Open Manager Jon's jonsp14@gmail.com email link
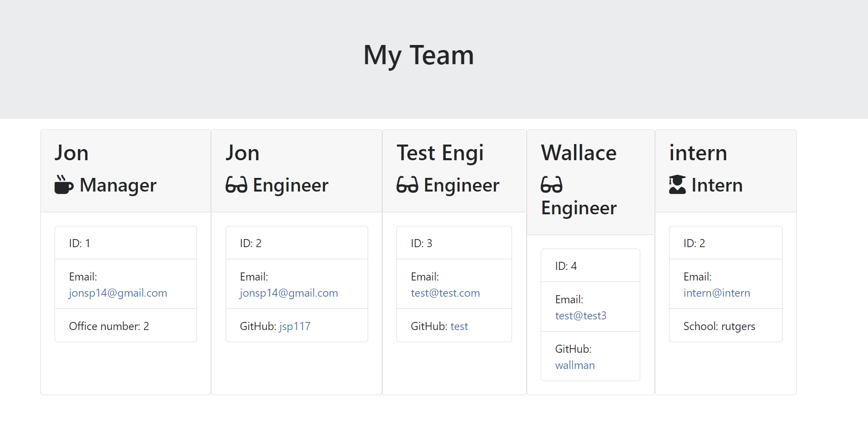The width and height of the screenshot is (868, 421). pyautogui.click(x=118, y=293)
